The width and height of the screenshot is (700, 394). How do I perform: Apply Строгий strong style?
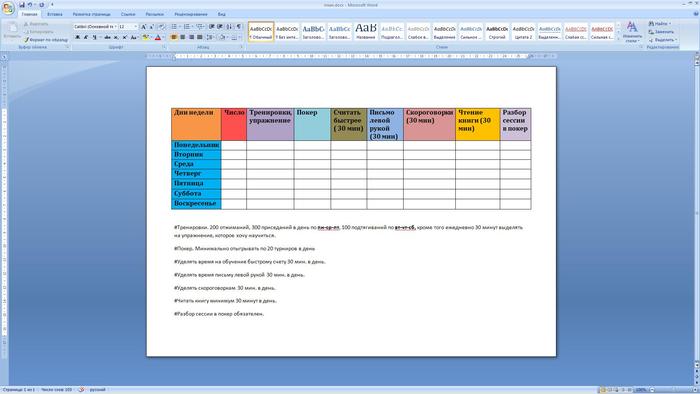(x=497, y=31)
